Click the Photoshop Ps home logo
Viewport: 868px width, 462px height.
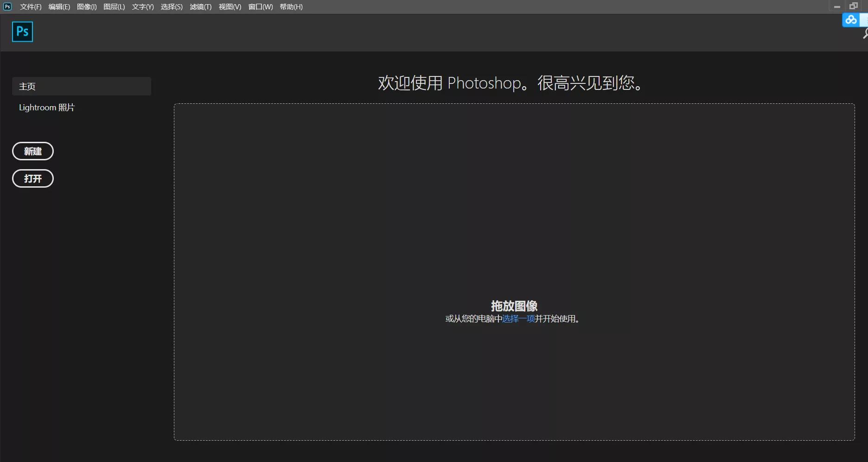[22, 32]
